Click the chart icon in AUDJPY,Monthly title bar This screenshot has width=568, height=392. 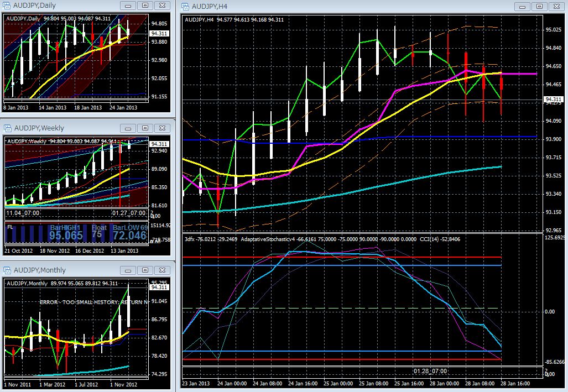(7, 270)
